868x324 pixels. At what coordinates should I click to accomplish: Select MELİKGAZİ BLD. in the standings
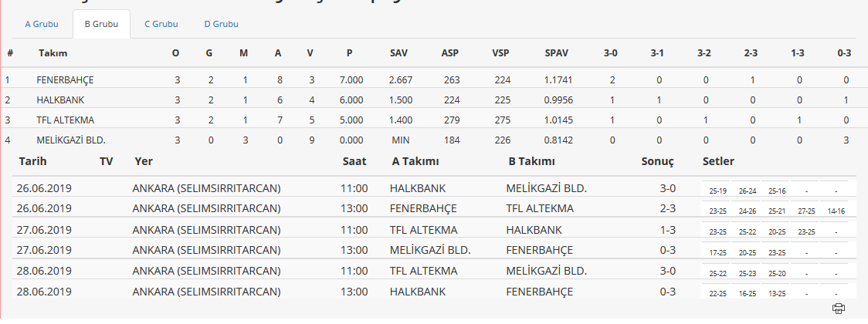[71, 140]
